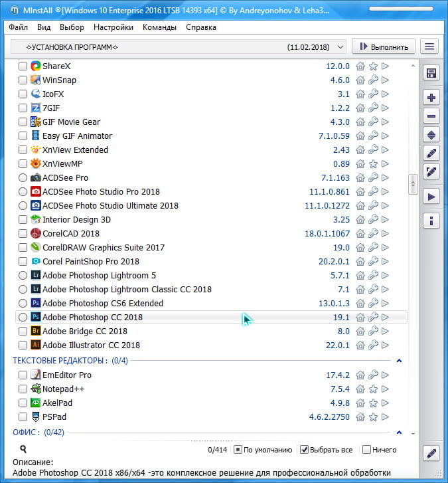The image size is (448, 483).
Task: Click the up-down arrows icon in the sidebar
Action: click(x=431, y=135)
